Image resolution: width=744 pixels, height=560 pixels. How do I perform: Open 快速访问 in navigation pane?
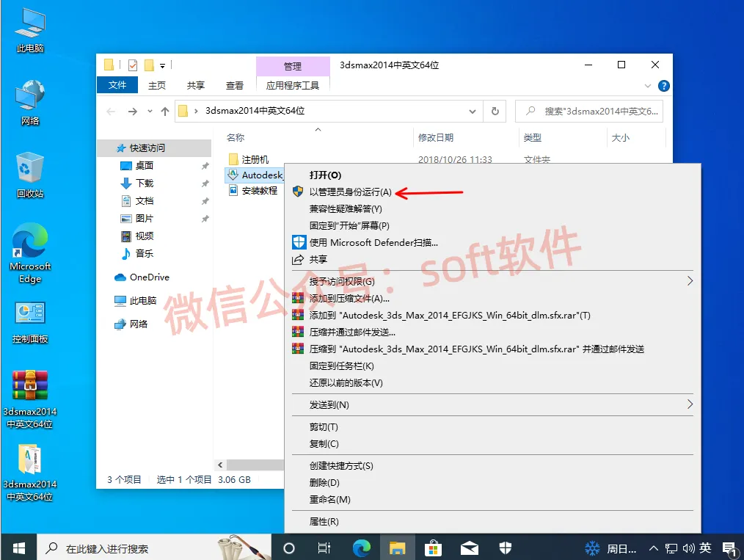pos(154,148)
